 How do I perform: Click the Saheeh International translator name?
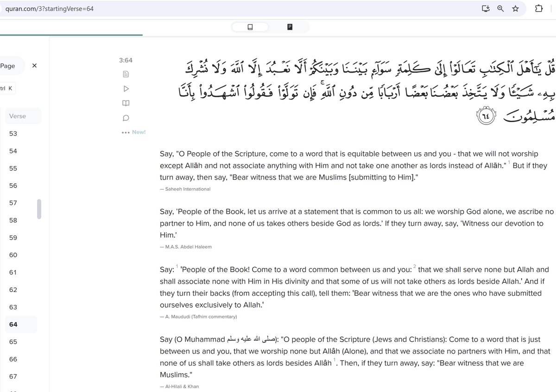point(188,189)
